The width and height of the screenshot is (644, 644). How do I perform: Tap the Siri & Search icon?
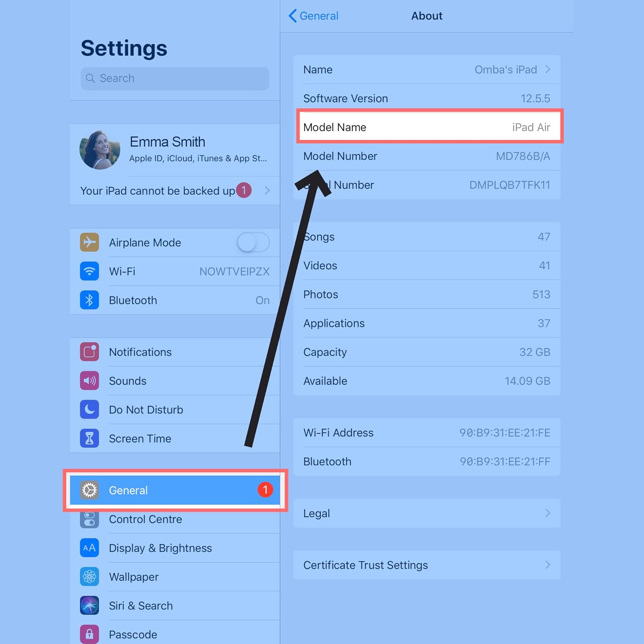pos(89,605)
